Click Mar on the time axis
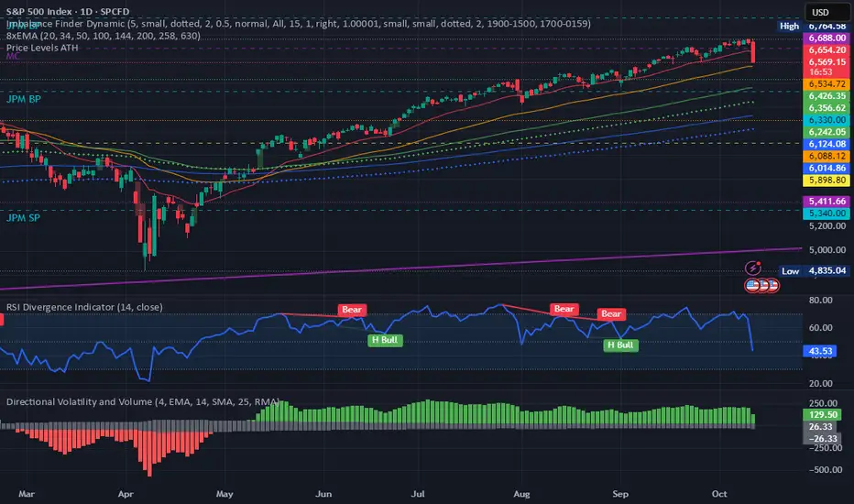The height and width of the screenshot is (504, 854). coord(27,494)
